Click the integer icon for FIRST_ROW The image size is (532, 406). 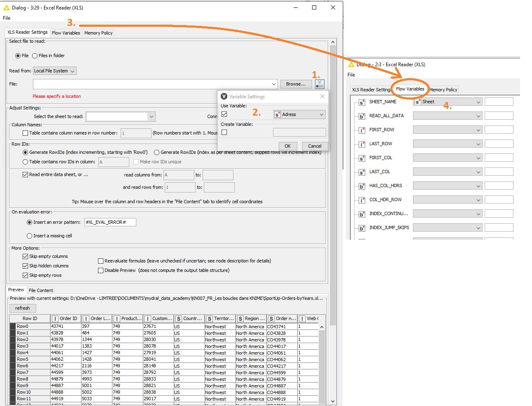click(x=362, y=130)
